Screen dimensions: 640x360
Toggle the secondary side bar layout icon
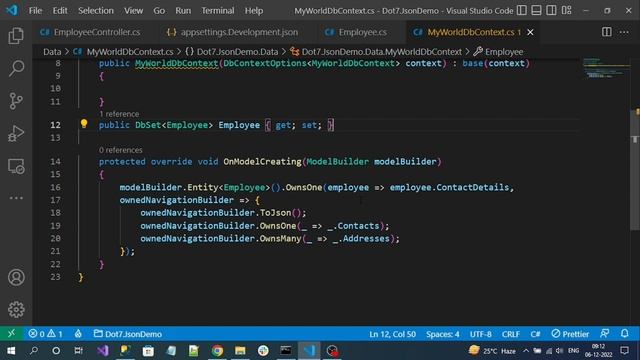[551, 10]
